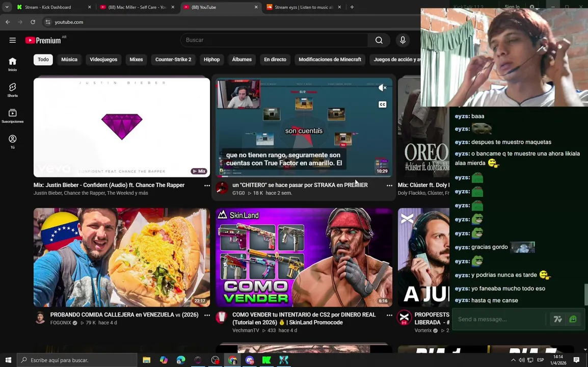This screenshot has height=367, width=588.
Task: Go to YouTube Premium home logo
Action: [x=43, y=40]
